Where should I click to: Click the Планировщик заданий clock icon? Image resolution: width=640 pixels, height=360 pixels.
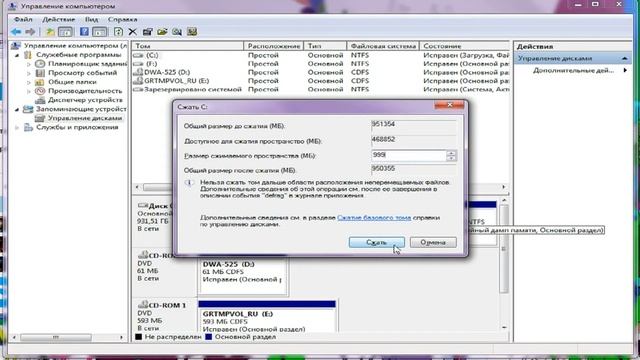tap(40, 64)
